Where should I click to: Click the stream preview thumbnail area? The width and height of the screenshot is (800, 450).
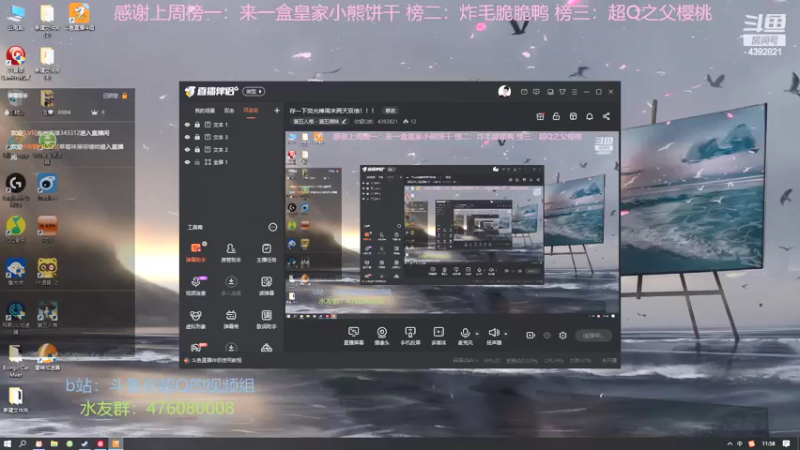(x=452, y=225)
